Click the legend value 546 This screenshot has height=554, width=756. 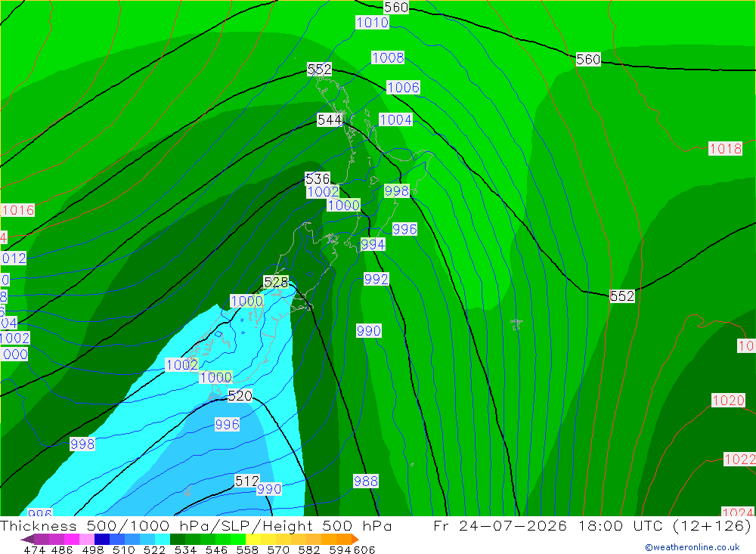click(216, 549)
